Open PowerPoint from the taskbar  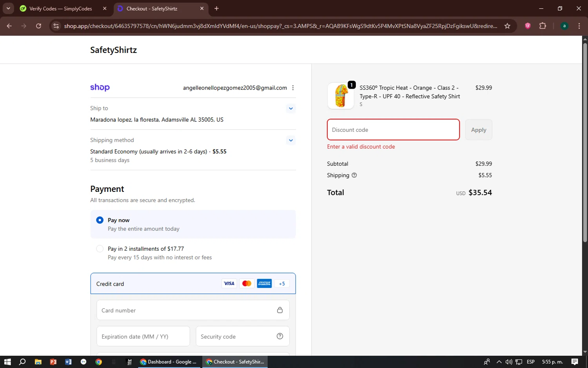click(x=53, y=362)
